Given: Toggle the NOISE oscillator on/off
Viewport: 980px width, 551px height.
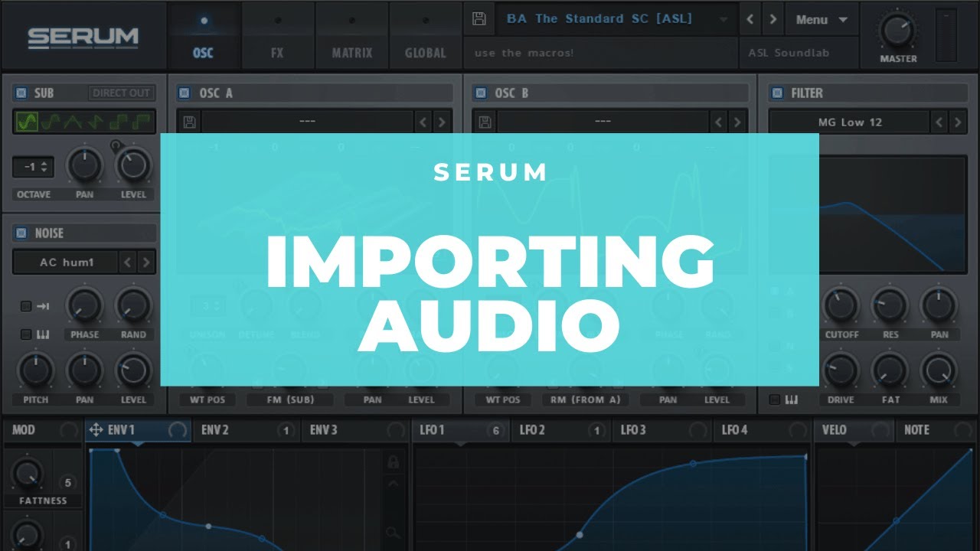Looking at the screenshot, I should (x=21, y=233).
